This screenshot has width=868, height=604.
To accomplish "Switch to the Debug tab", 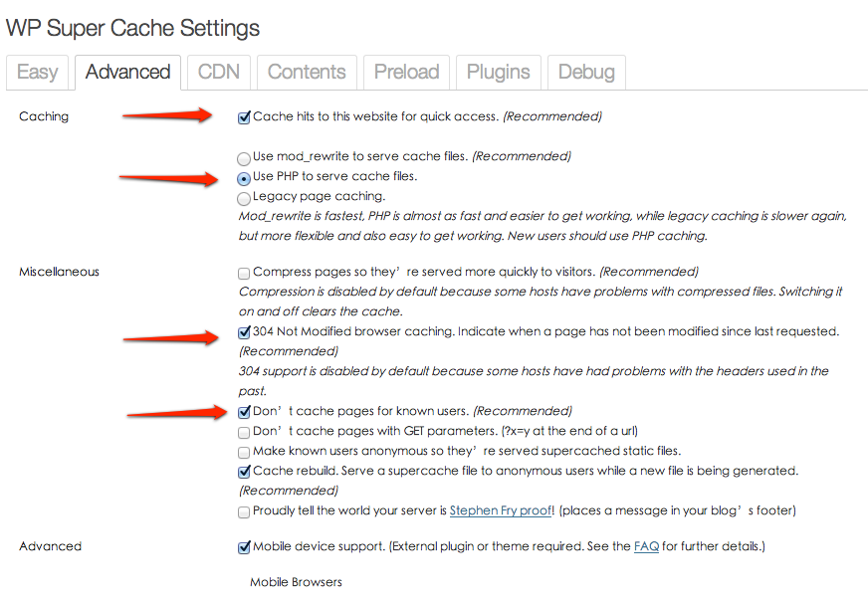I will 586,72.
